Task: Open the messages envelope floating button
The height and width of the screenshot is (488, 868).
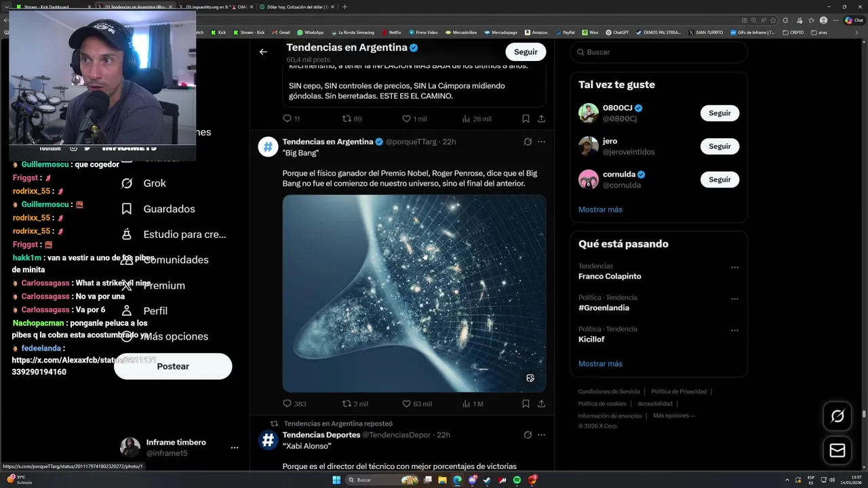Action: pyautogui.click(x=837, y=450)
